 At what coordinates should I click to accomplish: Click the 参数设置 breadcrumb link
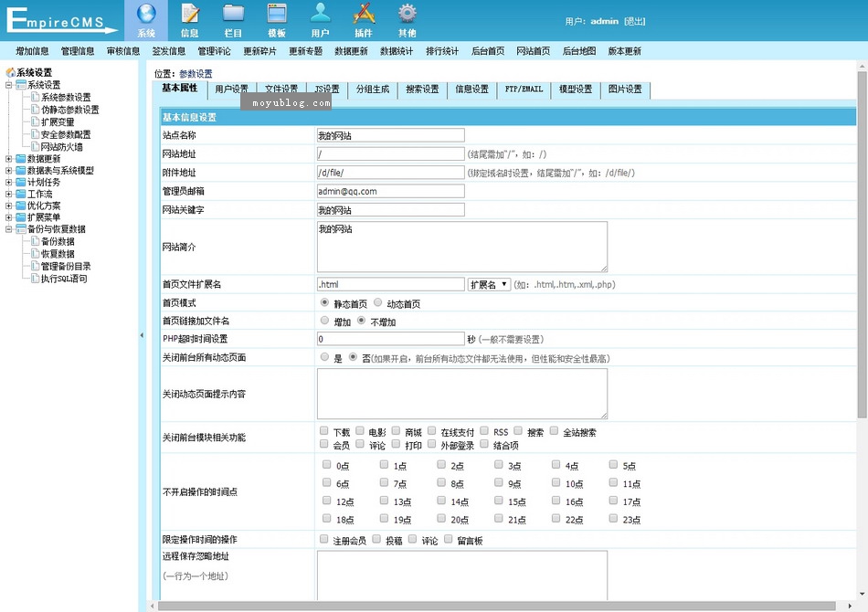pos(196,74)
